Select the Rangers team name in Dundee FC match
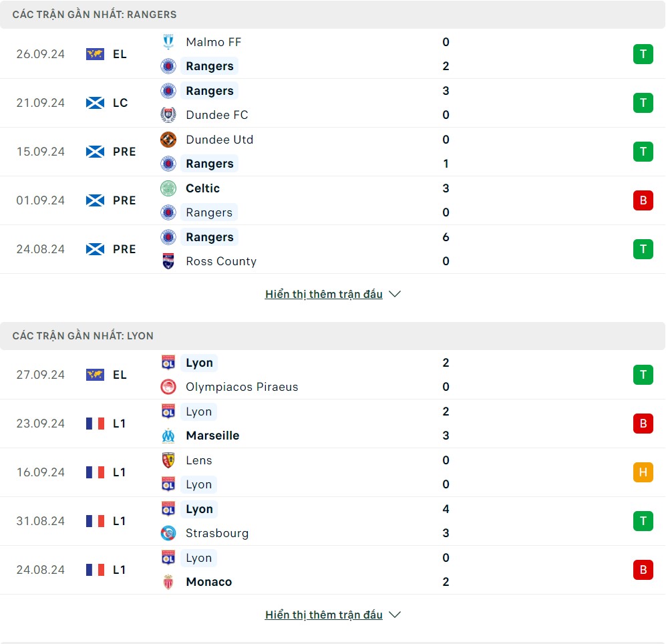The width and height of the screenshot is (666, 644). click(209, 90)
